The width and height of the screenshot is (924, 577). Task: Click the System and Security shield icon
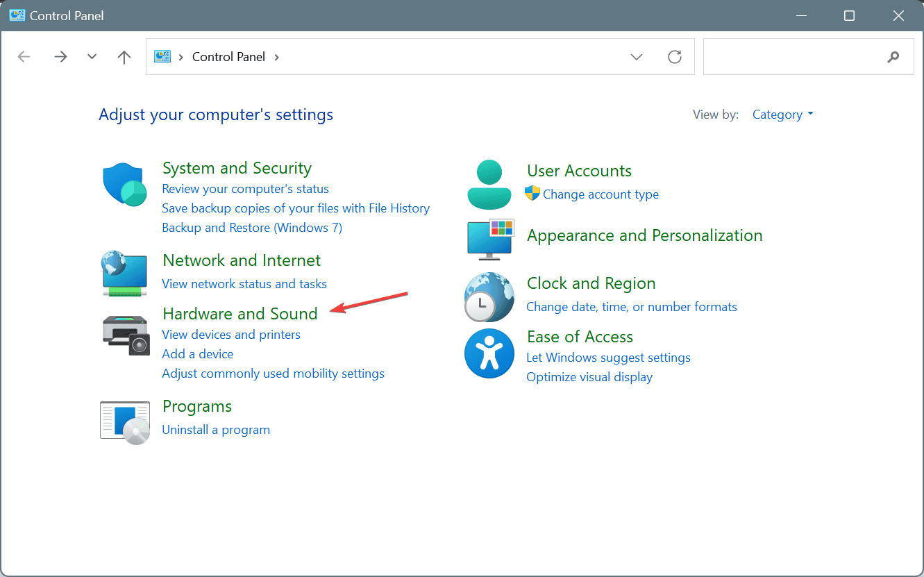click(125, 185)
